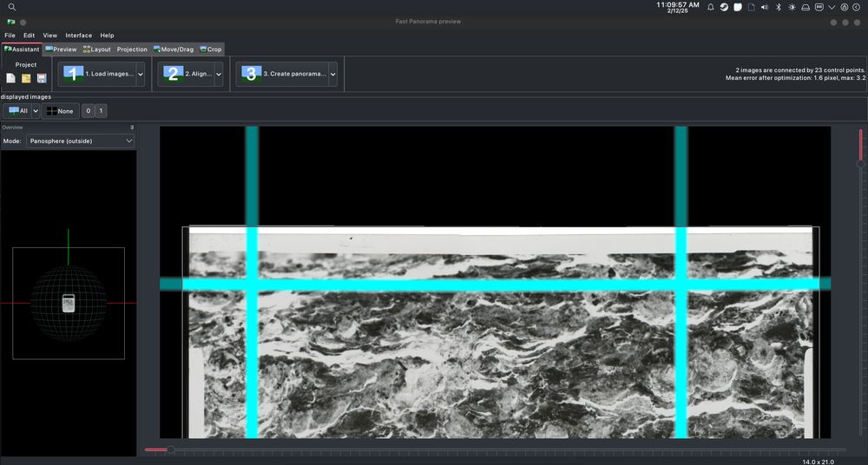868x465 pixels.
Task: Click the white notes app tray icon
Action: (737, 7)
